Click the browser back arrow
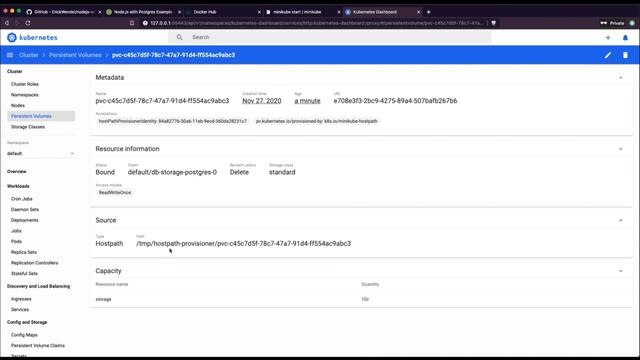640x360 pixels. coord(7,23)
